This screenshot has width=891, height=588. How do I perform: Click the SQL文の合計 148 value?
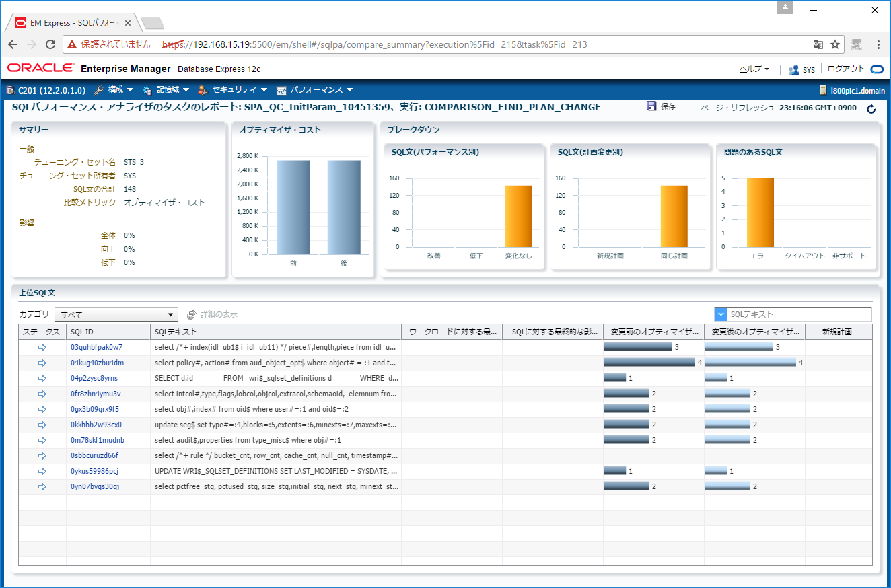tap(130, 189)
